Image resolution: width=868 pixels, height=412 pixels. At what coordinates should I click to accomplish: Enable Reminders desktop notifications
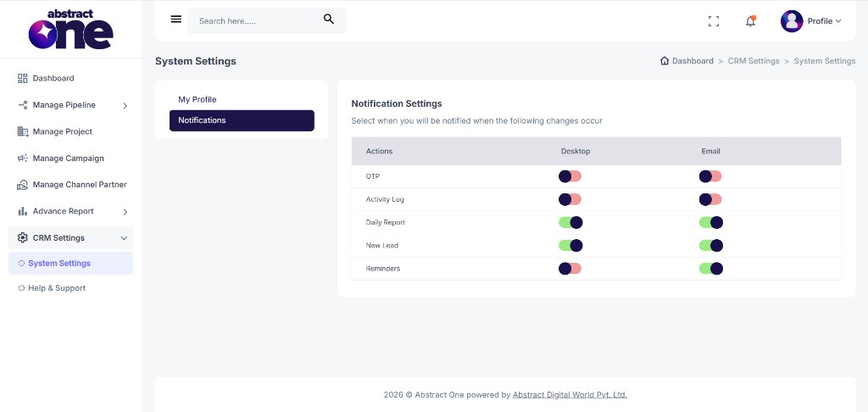(570, 269)
